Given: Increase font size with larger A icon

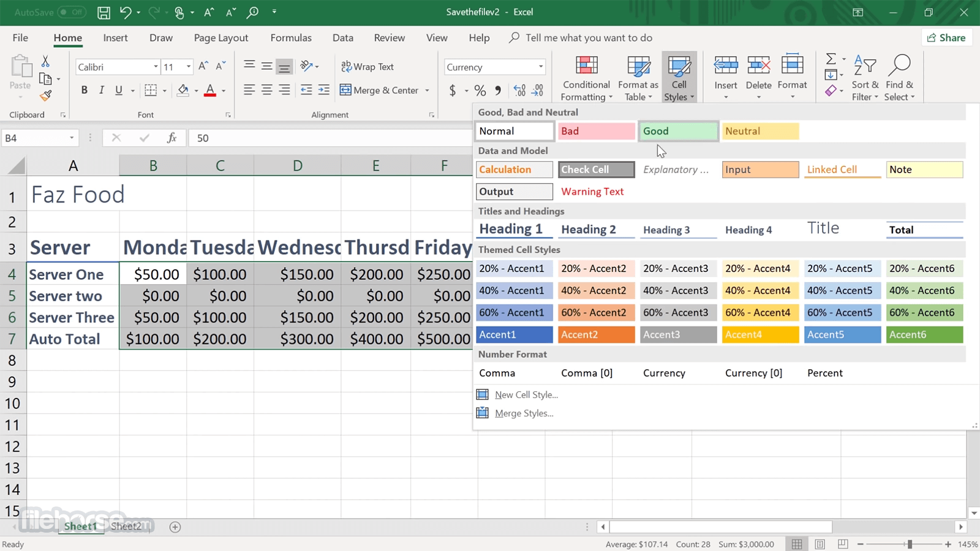Looking at the screenshot, I should tap(203, 66).
